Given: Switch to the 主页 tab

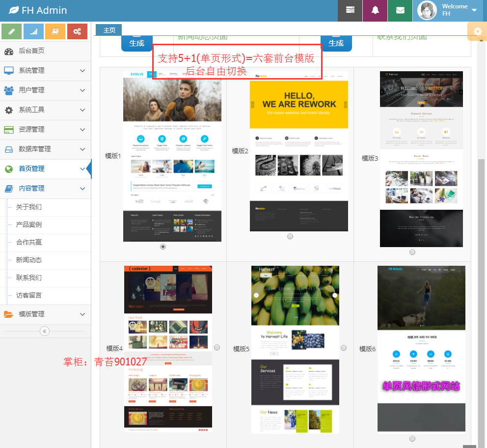Looking at the screenshot, I should tap(108, 30).
